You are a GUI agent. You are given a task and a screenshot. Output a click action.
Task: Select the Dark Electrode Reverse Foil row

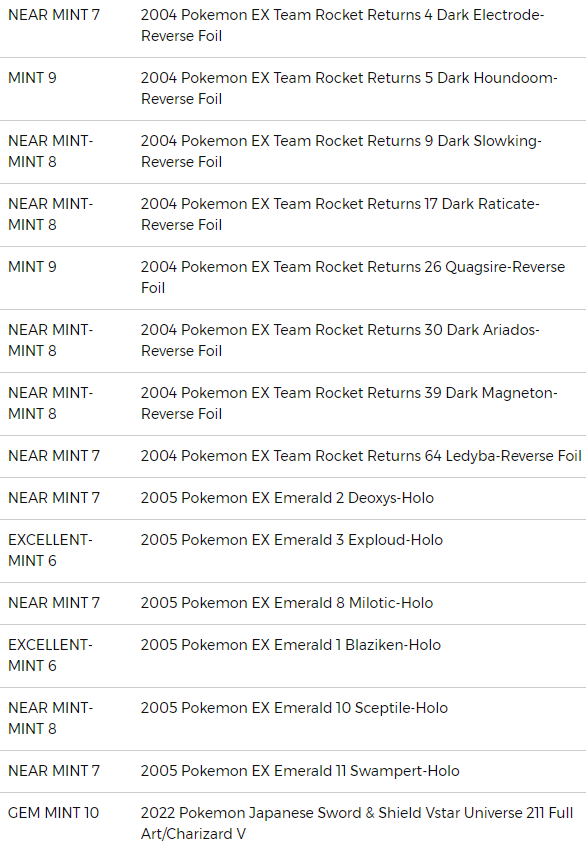(293, 26)
